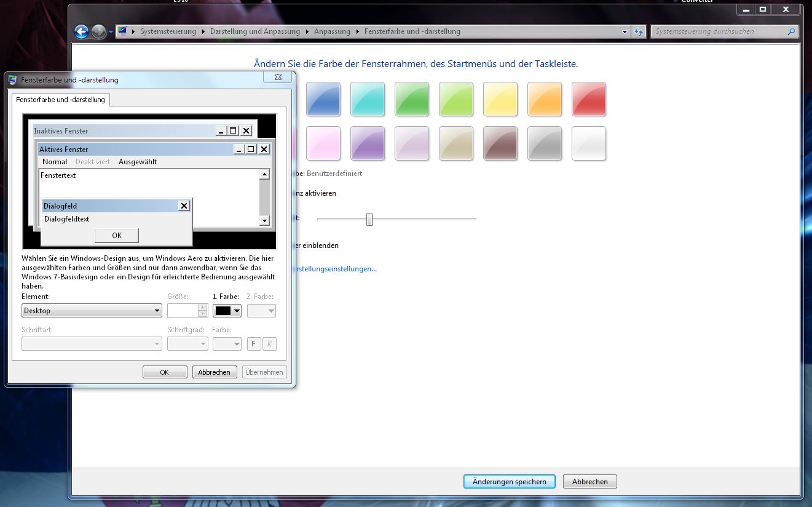Open the Element dropdown showing Desktop

(x=92, y=311)
